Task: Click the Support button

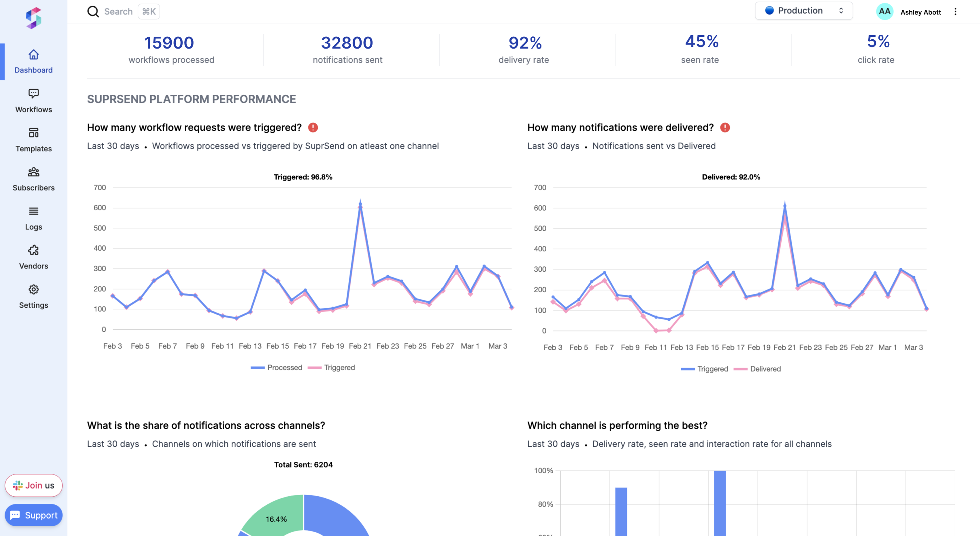Action: 33,515
